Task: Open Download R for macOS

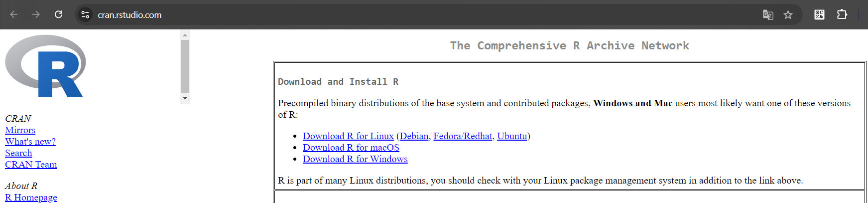Action: (x=351, y=148)
